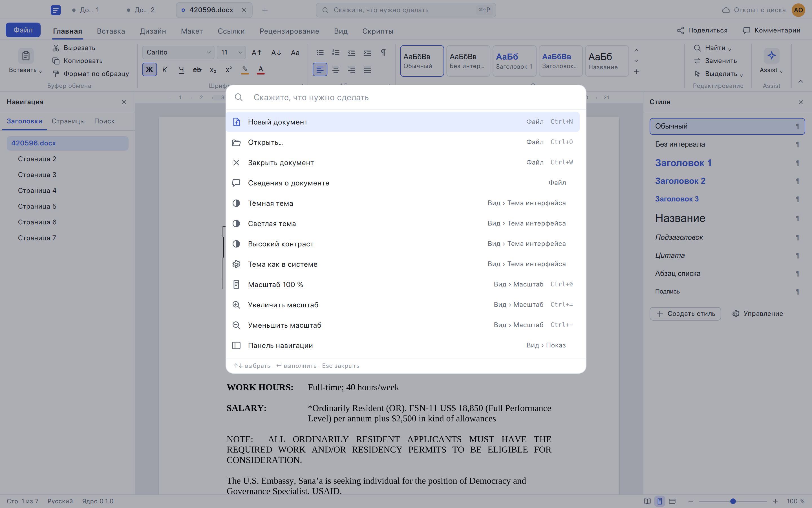Open the Вставка ribbon tab
Screen dimensions: 812x508
[111, 31]
